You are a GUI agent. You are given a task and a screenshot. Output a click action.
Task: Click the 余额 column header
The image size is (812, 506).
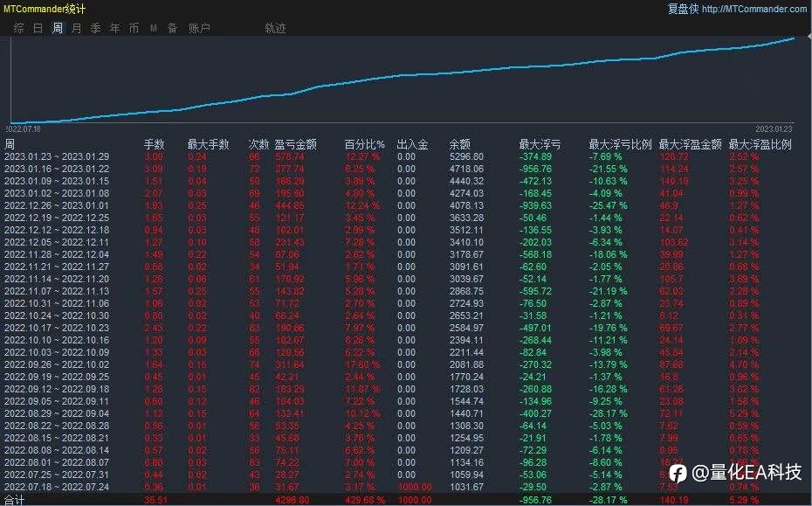point(460,144)
